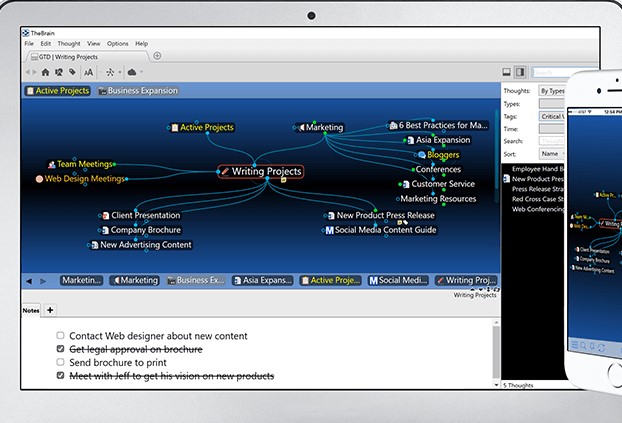The height and width of the screenshot is (423, 622).
Task: Click the people icon beside Team Meetings
Action: 52,164
